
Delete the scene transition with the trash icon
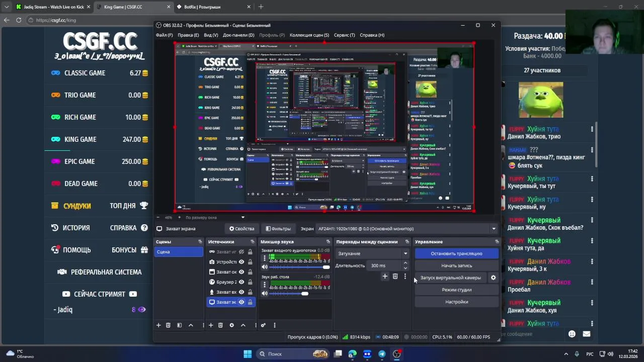click(395, 276)
